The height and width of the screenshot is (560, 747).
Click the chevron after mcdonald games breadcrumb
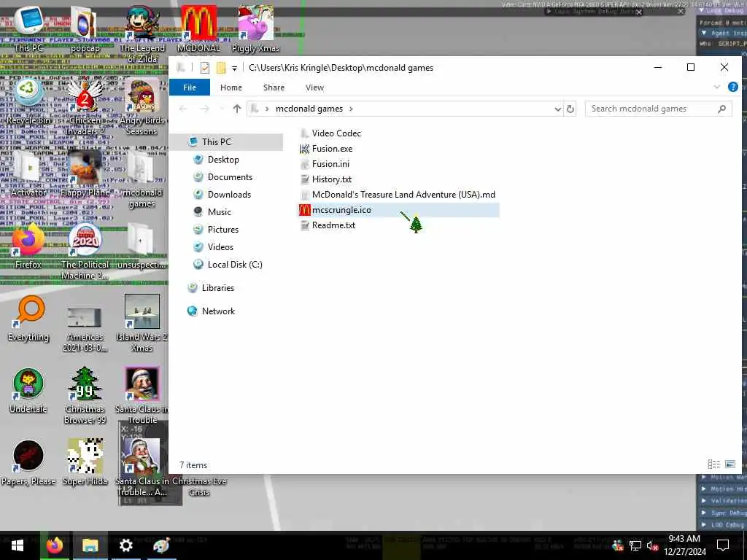pyautogui.click(x=351, y=109)
